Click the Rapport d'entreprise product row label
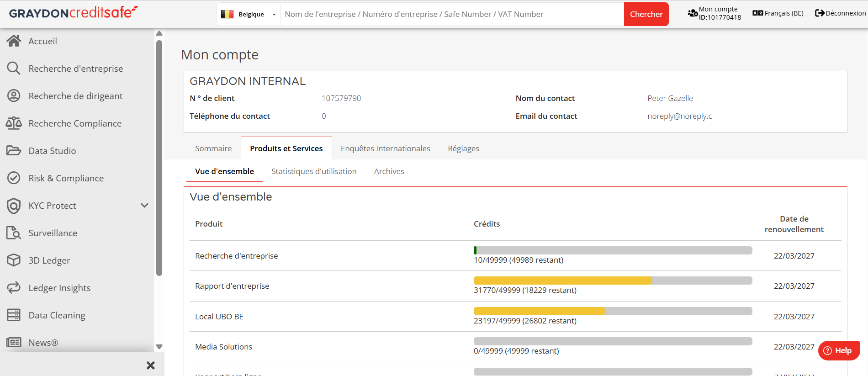Image resolution: width=868 pixels, height=376 pixels. 232,286
